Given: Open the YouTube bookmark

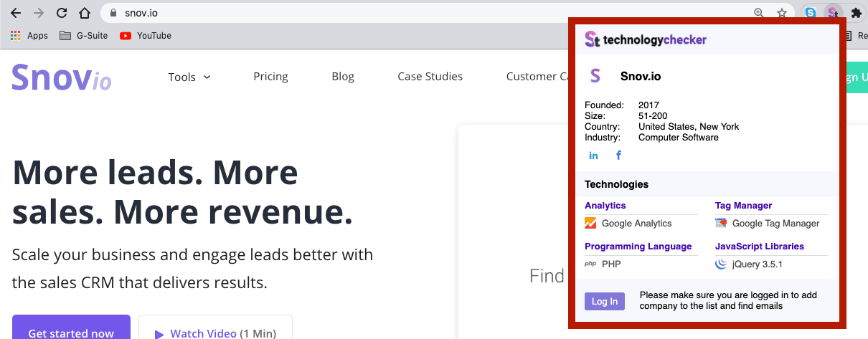Looking at the screenshot, I should tap(146, 35).
